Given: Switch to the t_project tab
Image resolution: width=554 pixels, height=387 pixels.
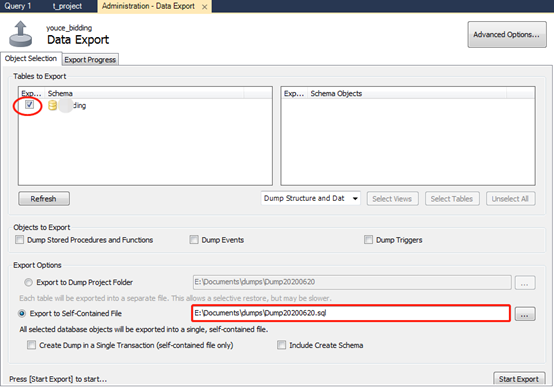Looking at the screenshot, I should point(67,6).
